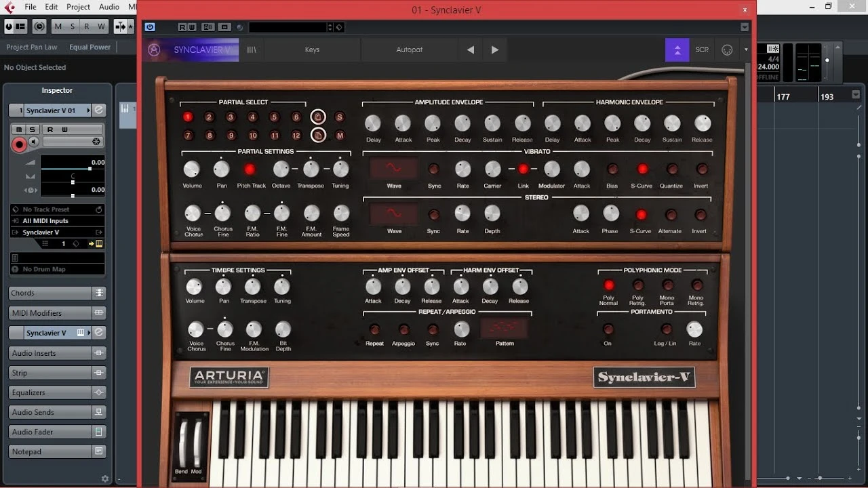Image resolution: width=868 pixels, height=488 pixels.
Task: Click the Mod wheel on keyboard
Action: (197, 444)
